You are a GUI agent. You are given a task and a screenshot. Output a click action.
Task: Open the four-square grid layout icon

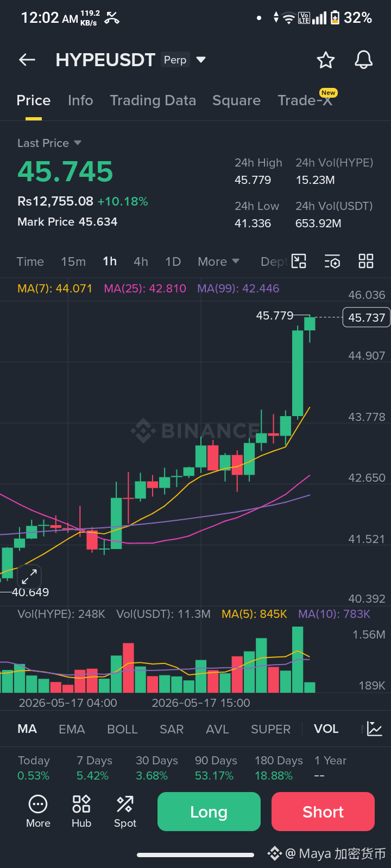pos(366,261)
